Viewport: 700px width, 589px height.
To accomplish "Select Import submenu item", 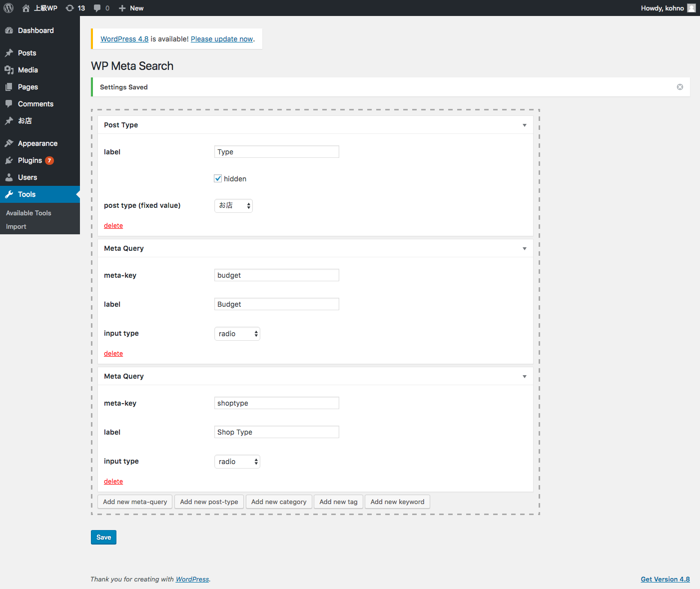I will click(16, 226).
